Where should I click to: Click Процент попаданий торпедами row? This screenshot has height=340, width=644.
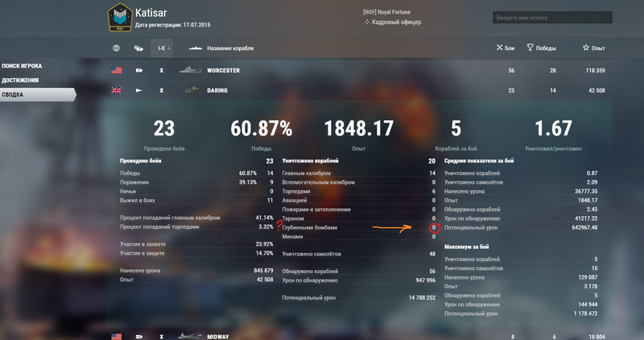(x=196, y=226)
